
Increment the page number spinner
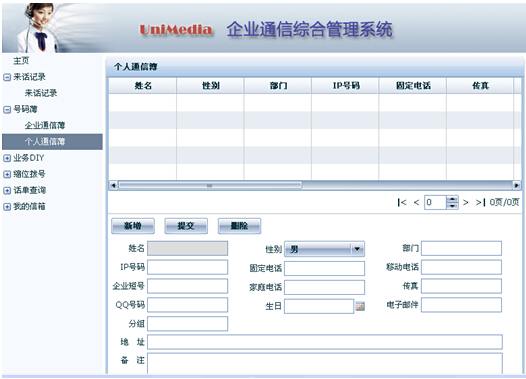coord(452,199)
